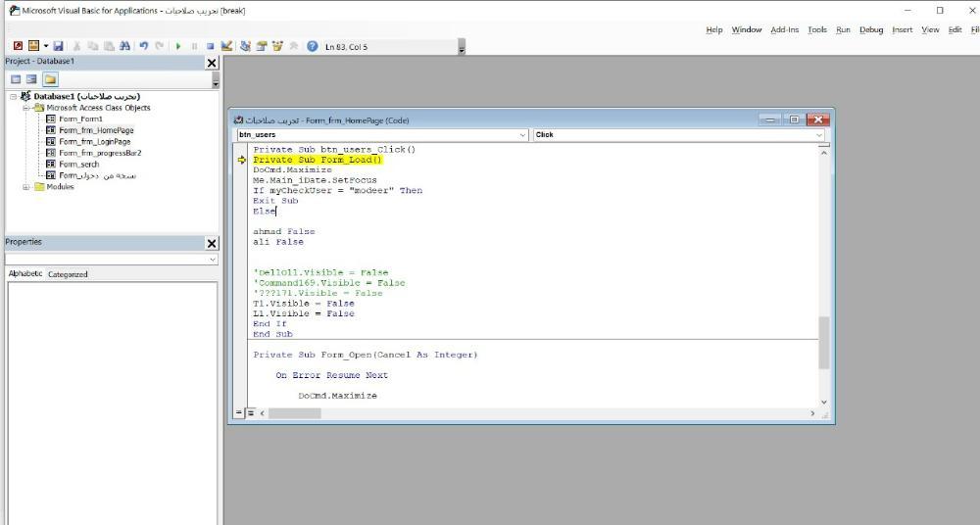
Task: Open the btn_users object dropdown
Action: click(x=521, y=134)
